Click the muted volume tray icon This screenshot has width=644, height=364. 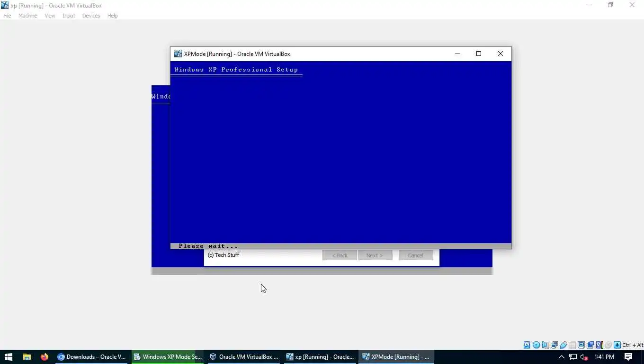tap(584, 357)
